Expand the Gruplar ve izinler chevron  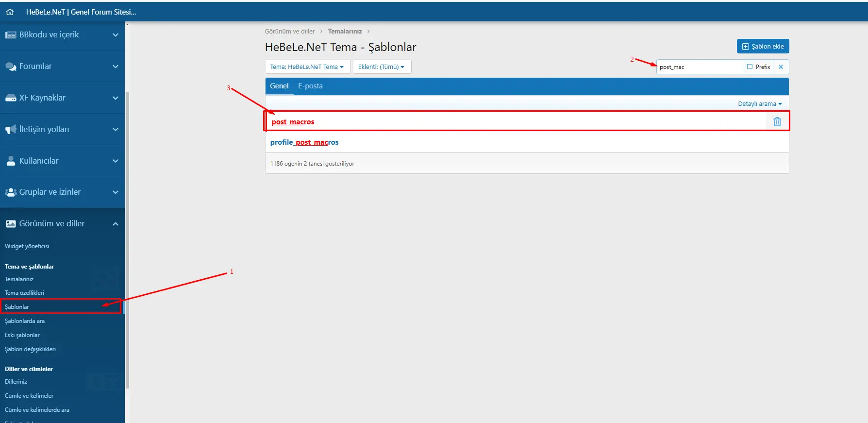coord(116,192)
